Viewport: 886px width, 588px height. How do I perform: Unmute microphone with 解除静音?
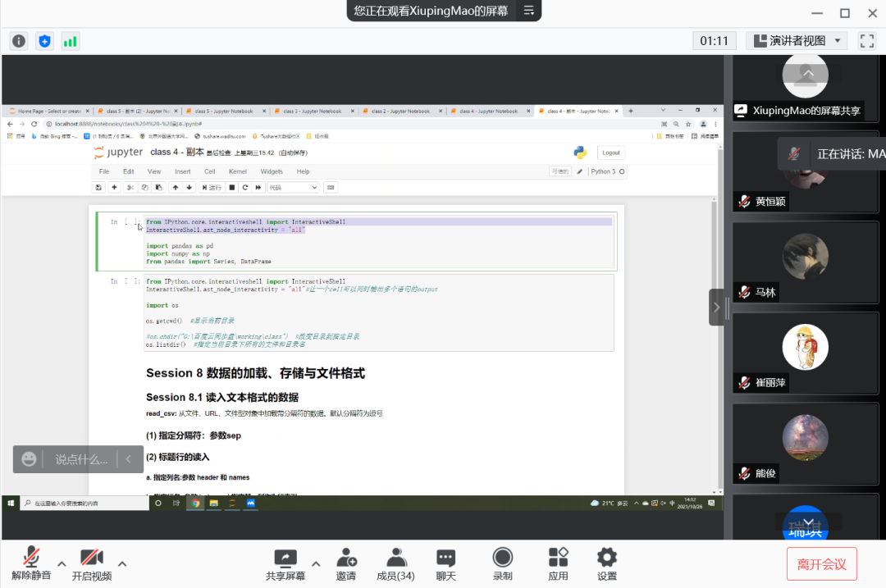coord(31,563)
